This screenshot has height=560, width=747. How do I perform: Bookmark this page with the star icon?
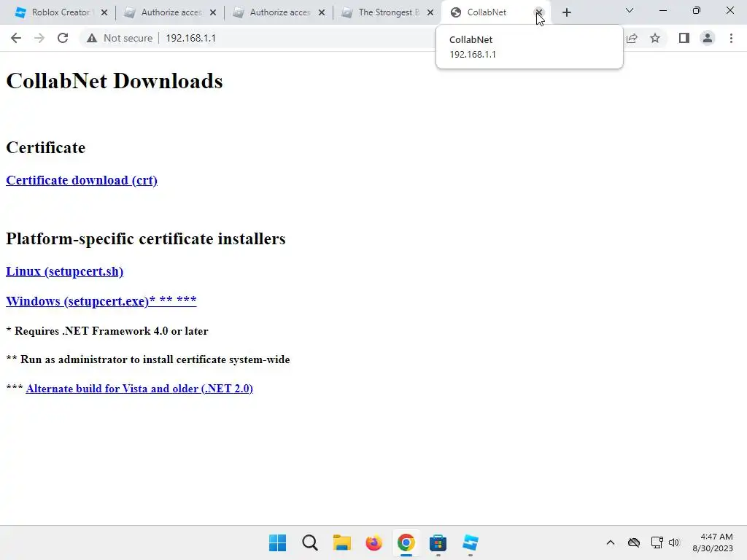point(655,38)
